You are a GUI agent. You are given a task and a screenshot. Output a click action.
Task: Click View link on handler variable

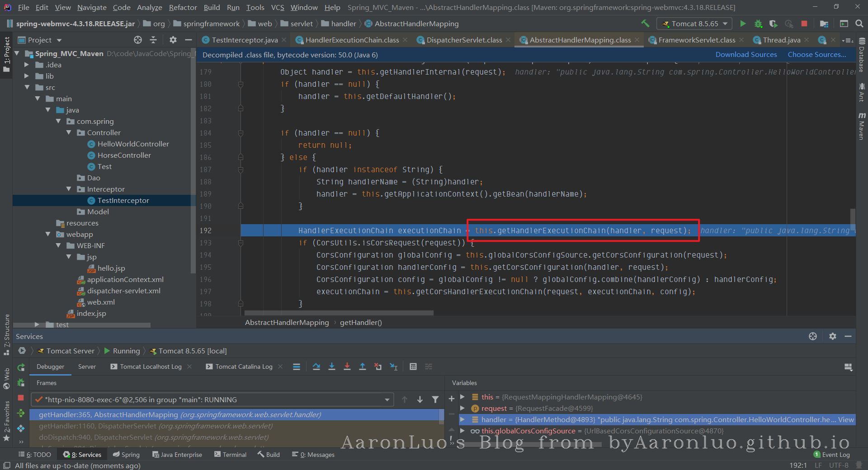846,419
